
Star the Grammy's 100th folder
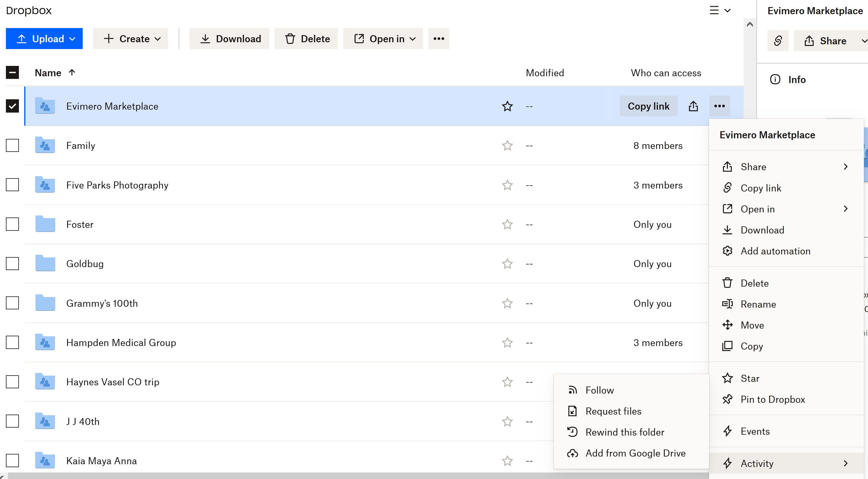tap(507, 303)
